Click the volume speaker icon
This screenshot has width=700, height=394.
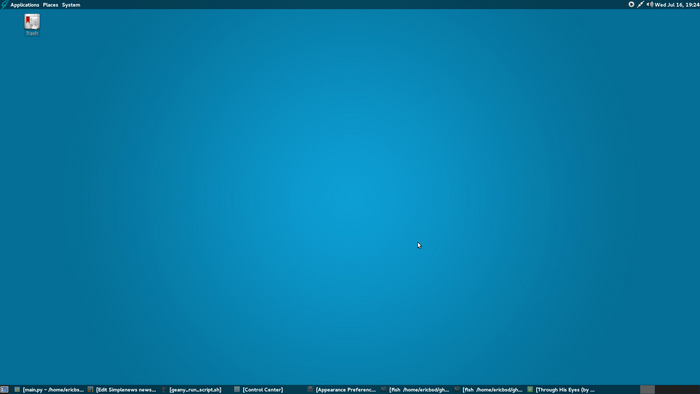coord(650,4)
